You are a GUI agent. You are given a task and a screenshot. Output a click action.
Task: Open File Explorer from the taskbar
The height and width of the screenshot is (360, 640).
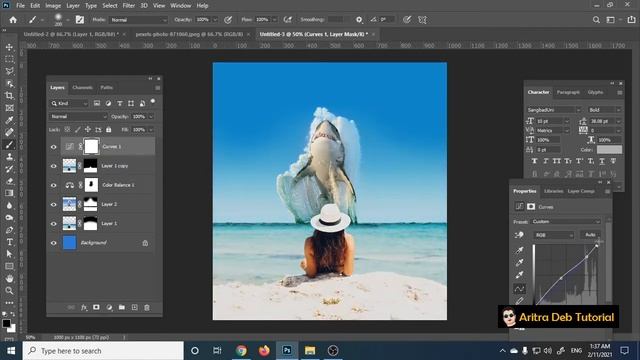310,351
